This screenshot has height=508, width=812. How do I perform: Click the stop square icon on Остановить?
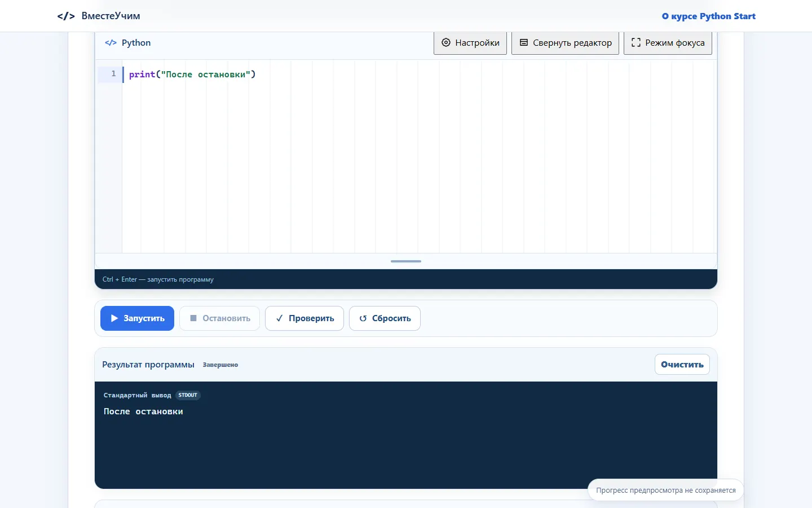pyautogui.click(x=193, y=318)
